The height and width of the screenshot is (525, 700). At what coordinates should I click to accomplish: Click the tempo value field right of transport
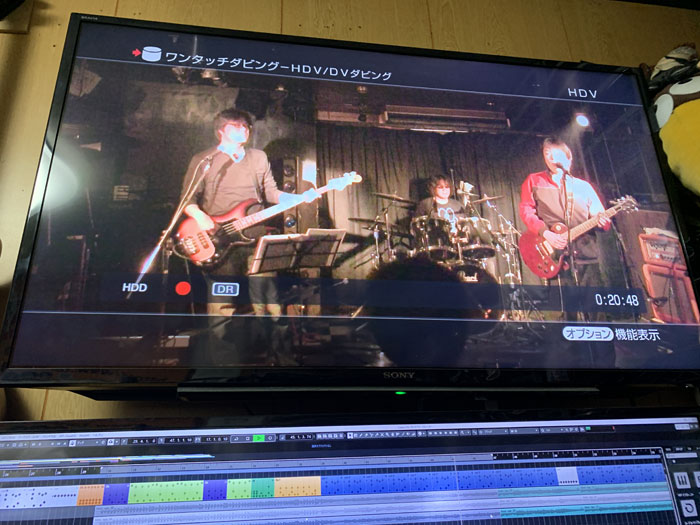pos(299,437)
